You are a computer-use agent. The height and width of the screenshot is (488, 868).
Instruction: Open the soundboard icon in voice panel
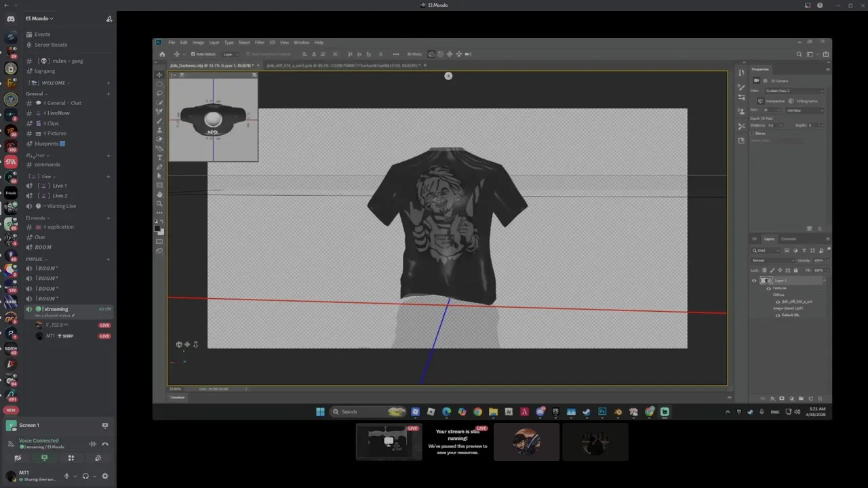point(98,458)
